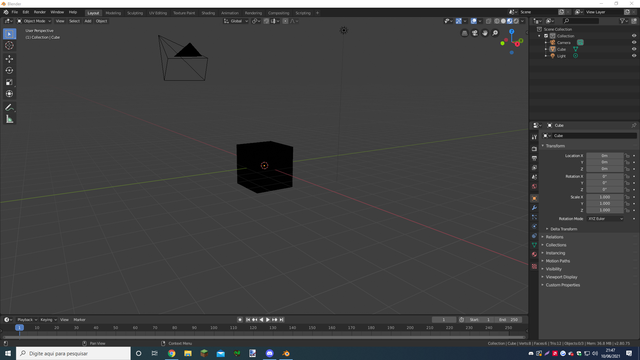Hide the Cube object in outliner

[x=634, y=49]
